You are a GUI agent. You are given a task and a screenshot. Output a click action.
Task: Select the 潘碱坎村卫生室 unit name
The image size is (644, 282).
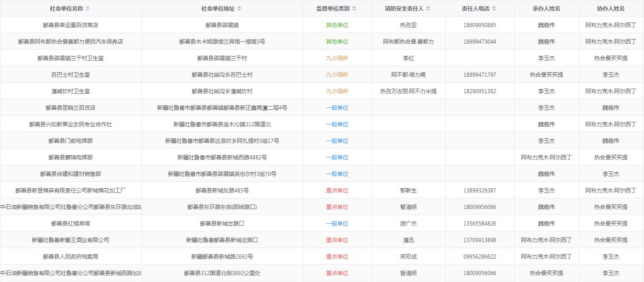pyautogui.click(x=70, y=91)
